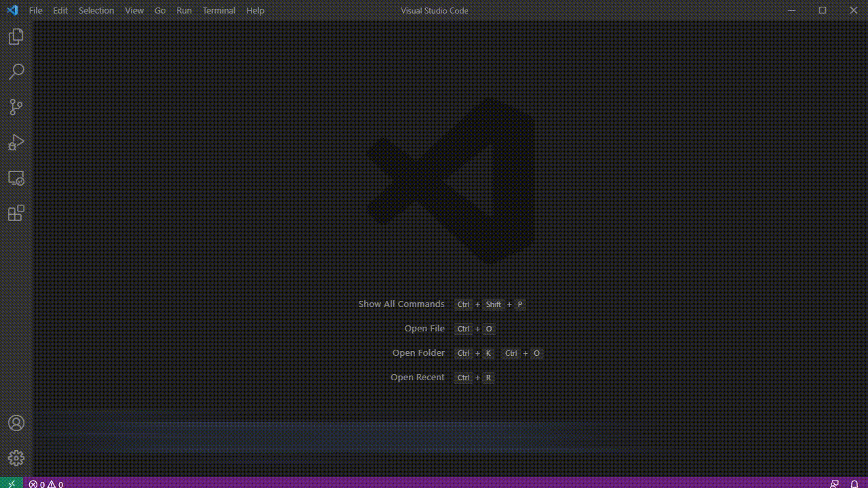The height and width of the screenshot is (488, 868).
Task: Open the Run menu
Action: pyautogui.click(x=184, y=10)
